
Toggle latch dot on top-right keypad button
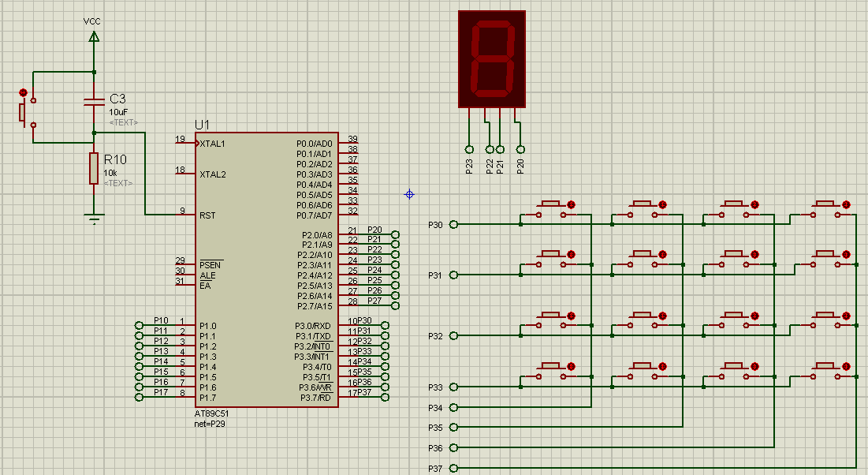pyautogui.click(x=846, y=204)
